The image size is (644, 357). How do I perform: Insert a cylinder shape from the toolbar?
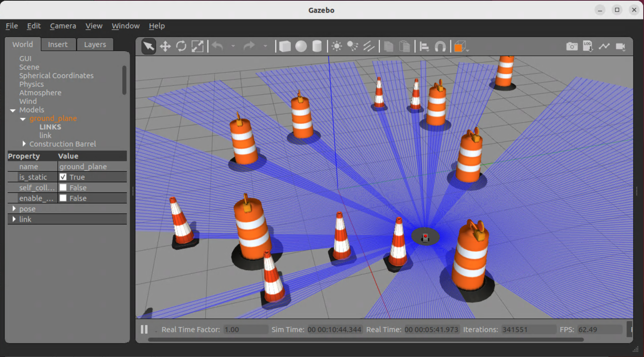tap(317, 46)
